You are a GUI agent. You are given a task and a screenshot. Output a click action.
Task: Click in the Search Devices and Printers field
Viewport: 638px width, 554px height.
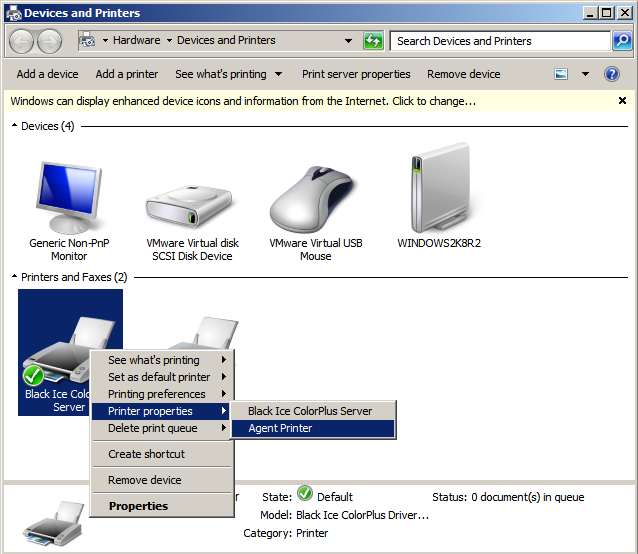click(x=500, y=41)
